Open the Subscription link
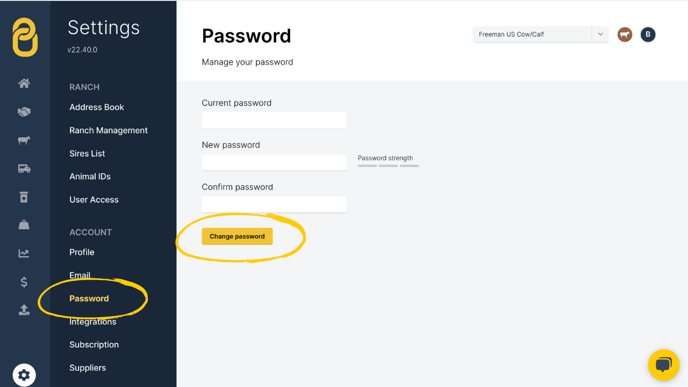Image resolution: width=688 pixels, height=387 pixels. coord(94,344)
